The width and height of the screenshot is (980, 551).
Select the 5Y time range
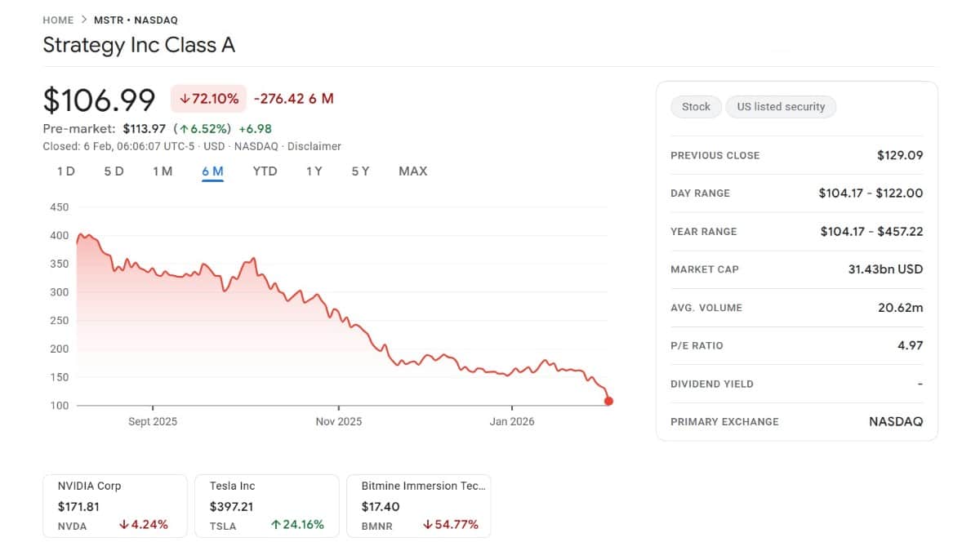[360, 171]
